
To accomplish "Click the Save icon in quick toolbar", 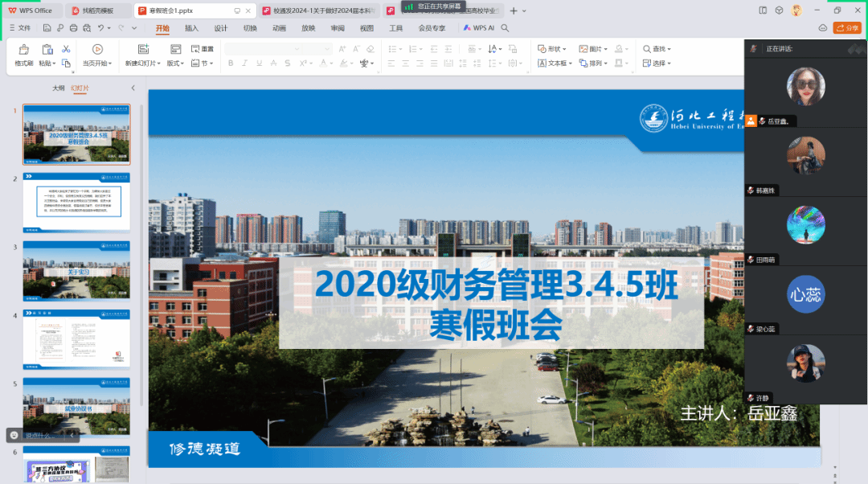I will pos(48,28).
